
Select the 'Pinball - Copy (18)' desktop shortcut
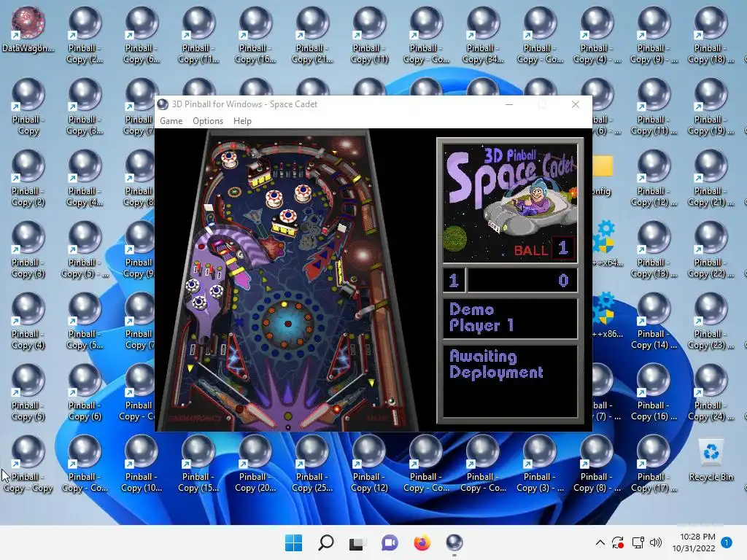coord(711,35)
